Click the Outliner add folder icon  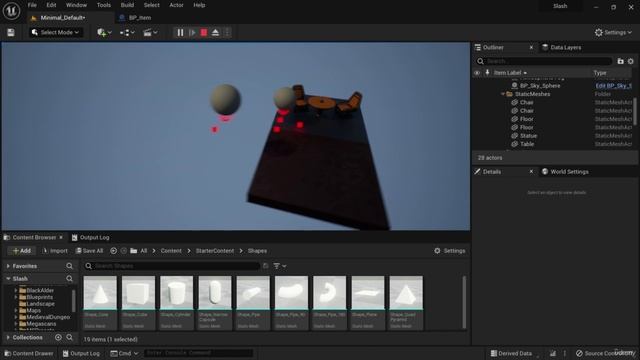(x=620, y=61)
